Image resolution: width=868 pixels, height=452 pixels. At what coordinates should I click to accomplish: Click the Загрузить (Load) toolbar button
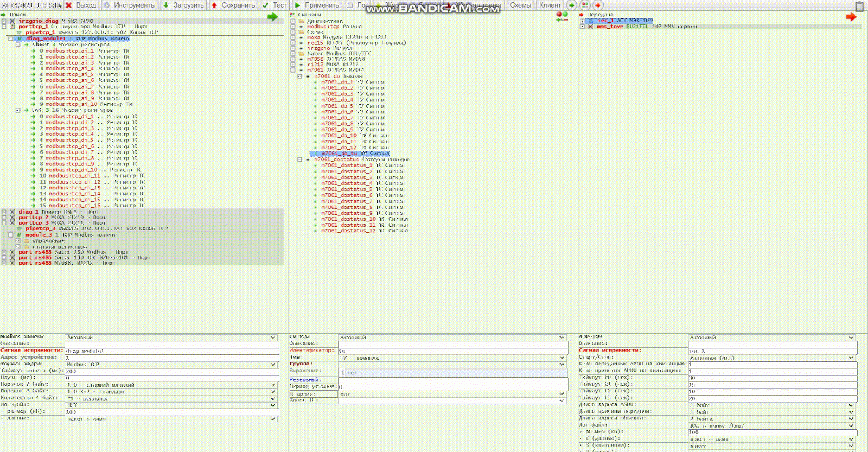point(183,5)
